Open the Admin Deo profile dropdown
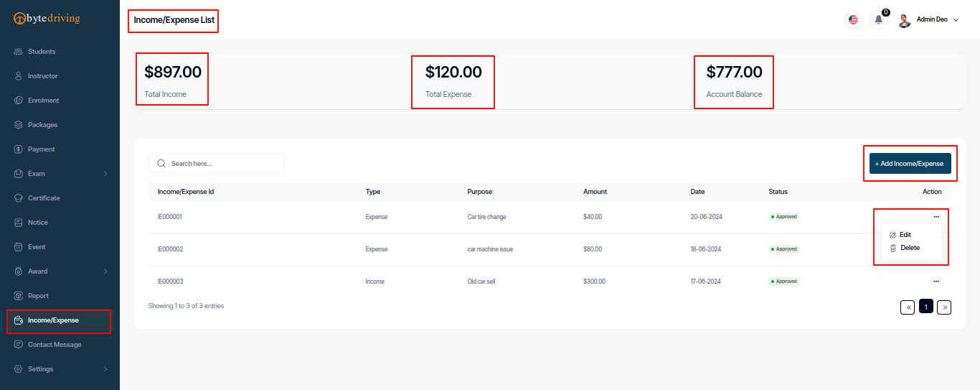 [928, 19]
